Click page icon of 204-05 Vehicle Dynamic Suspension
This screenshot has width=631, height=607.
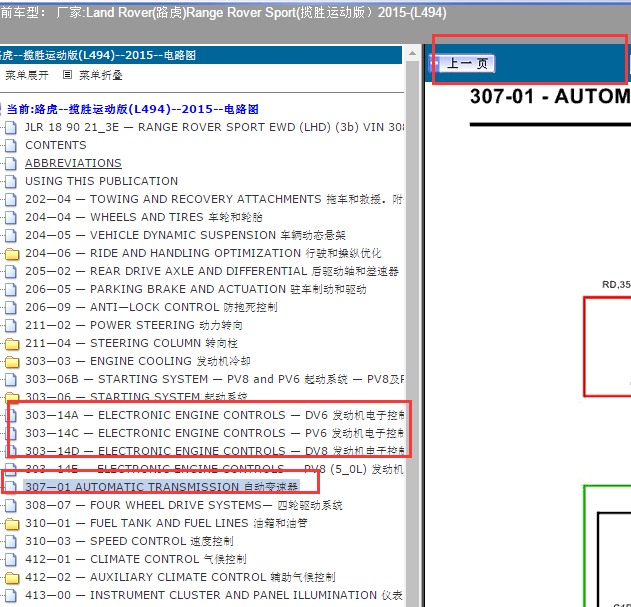(x=11, y=235)
